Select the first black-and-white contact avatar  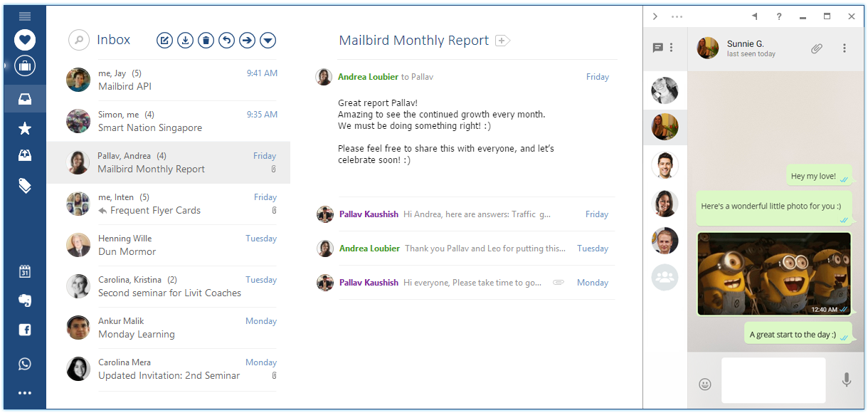[x=665, y=90]
